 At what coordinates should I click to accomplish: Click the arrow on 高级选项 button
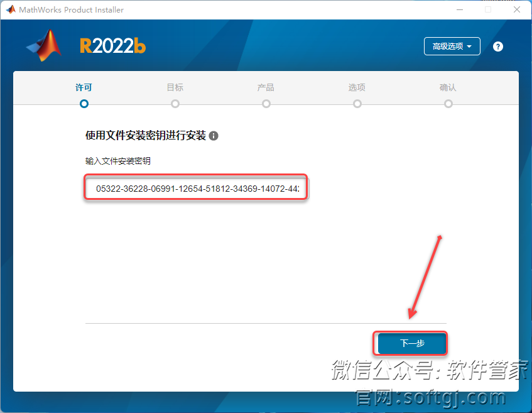tap(469, 47)
